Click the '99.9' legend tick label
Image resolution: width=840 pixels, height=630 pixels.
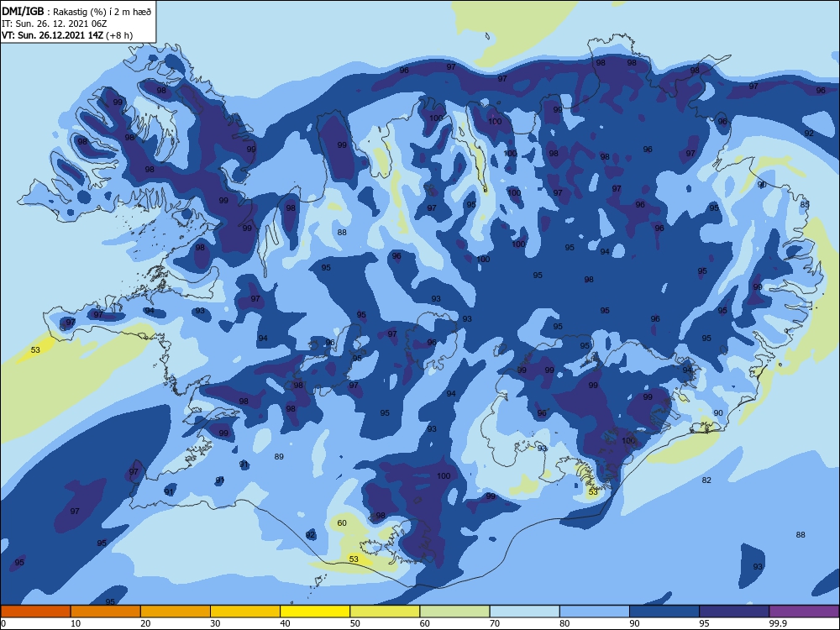pos(778,623)
